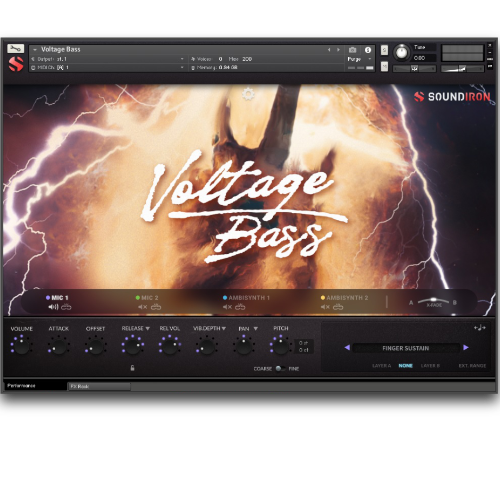This screenshot has height=500, width=500.
Task: Minimize the instrument header view
Action: coord(490,52)
